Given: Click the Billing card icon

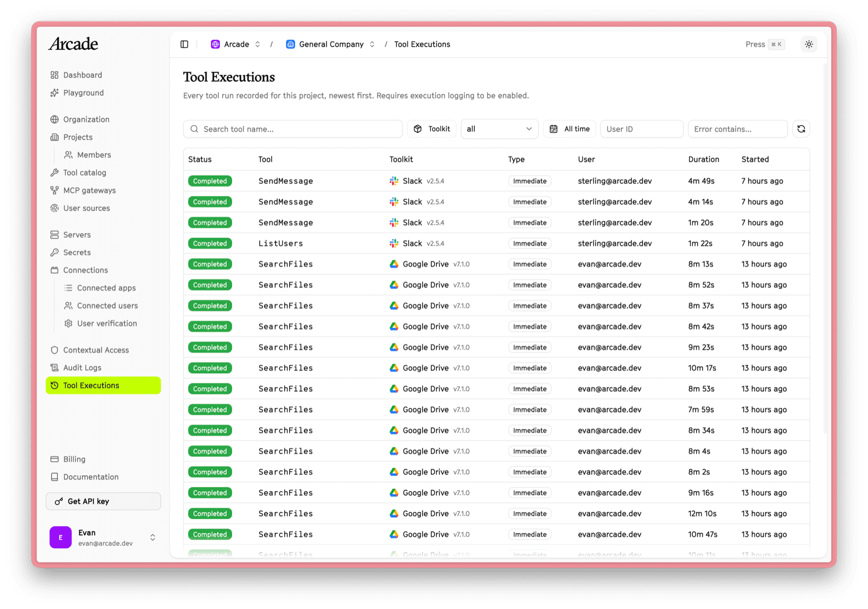Looking at the screenshot, I should click(54, 459).
